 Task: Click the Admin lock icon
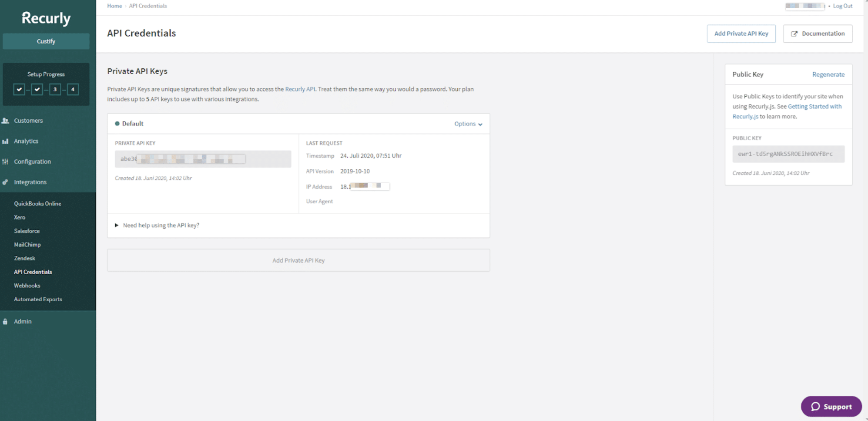pos(5,321)
